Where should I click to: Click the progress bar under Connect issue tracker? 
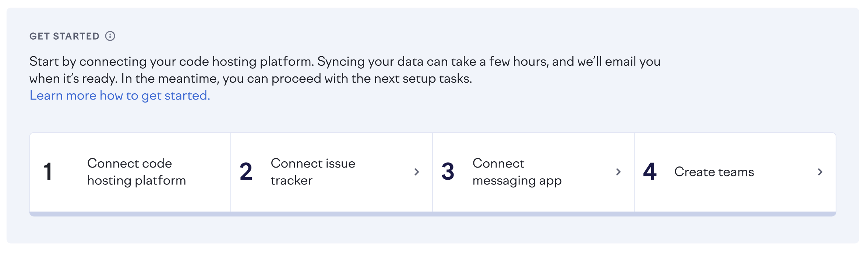click(331, 214)
